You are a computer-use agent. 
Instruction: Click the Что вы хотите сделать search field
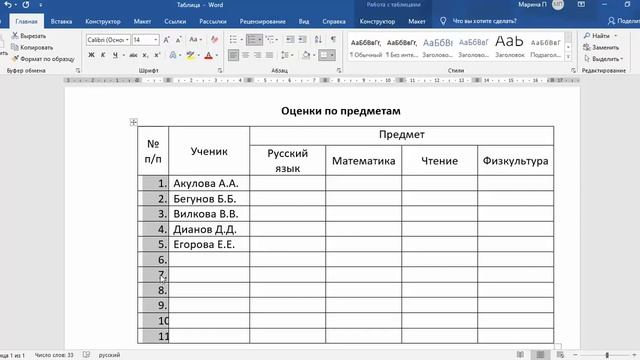484,21
